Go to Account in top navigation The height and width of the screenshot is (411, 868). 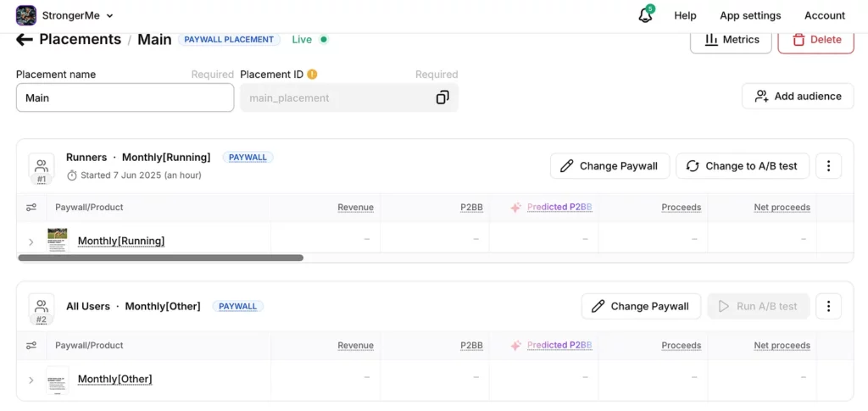click(824, 15)
